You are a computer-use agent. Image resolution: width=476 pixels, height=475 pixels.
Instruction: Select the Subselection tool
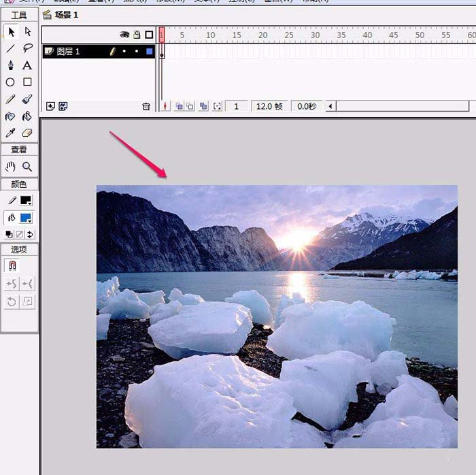coord(28,32)
